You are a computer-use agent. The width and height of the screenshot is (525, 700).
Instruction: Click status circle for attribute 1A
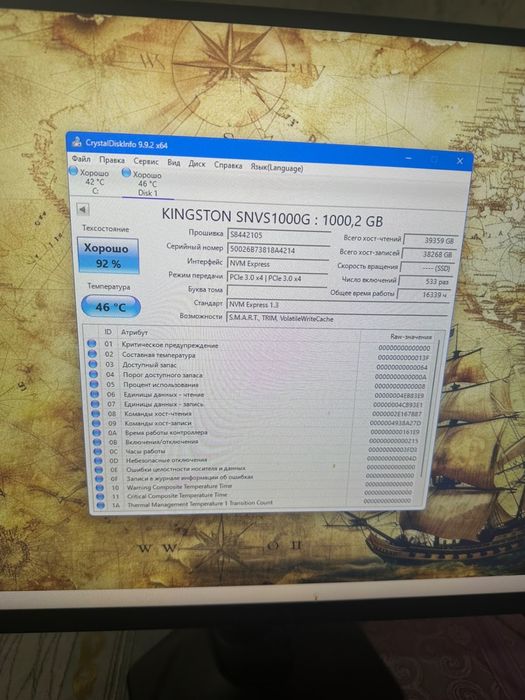point(100,505)
